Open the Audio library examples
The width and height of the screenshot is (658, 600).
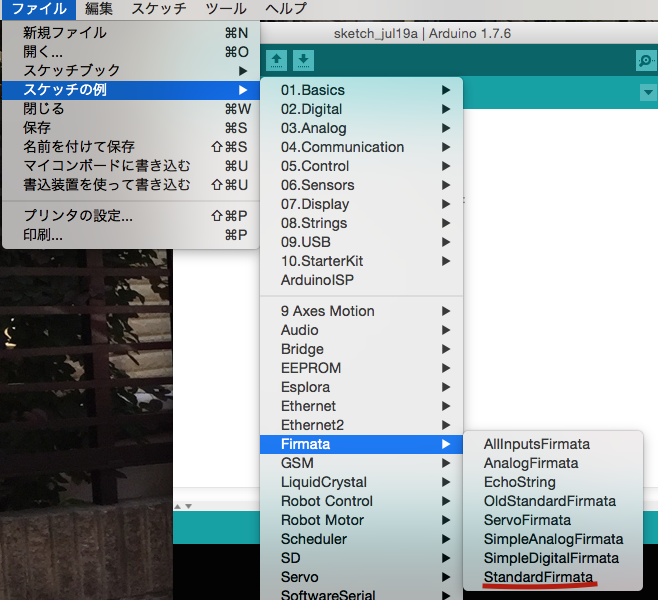361,330
